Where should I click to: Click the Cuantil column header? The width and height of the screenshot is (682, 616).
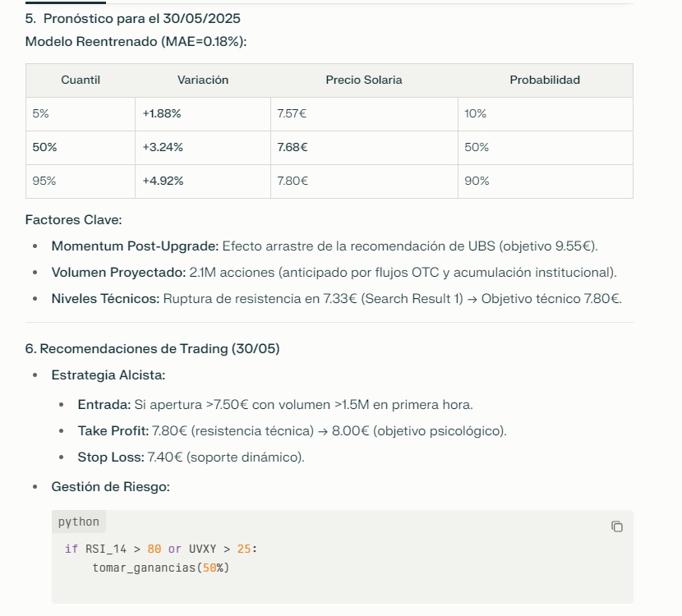[x=81, y=80]
